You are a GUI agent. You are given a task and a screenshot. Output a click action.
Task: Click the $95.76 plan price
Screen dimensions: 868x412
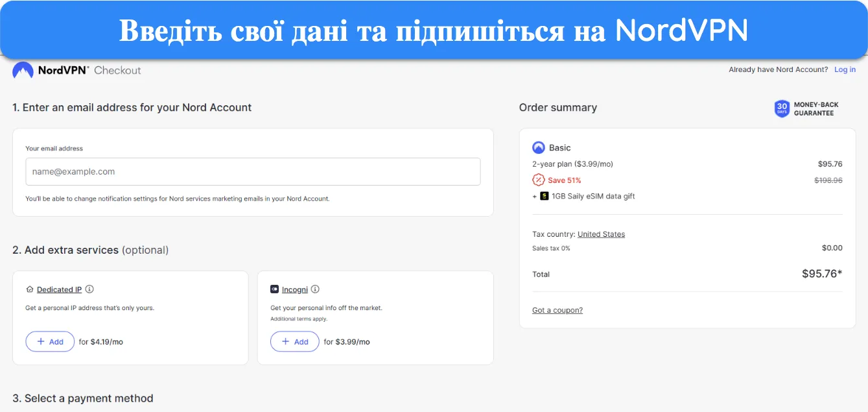point(830,164)
